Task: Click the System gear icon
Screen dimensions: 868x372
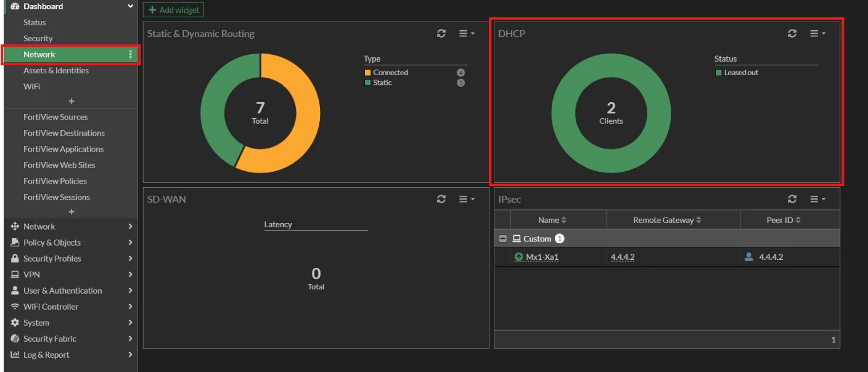Action: 15,323
